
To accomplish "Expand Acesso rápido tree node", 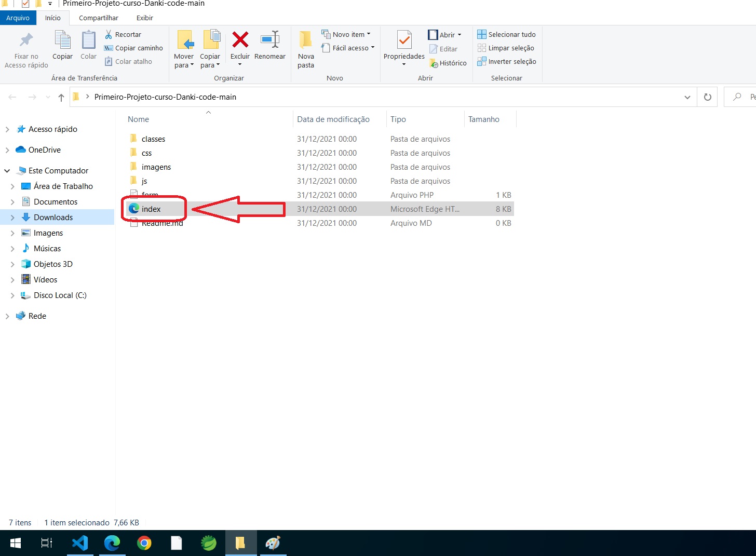I will [x=7, y=129].
